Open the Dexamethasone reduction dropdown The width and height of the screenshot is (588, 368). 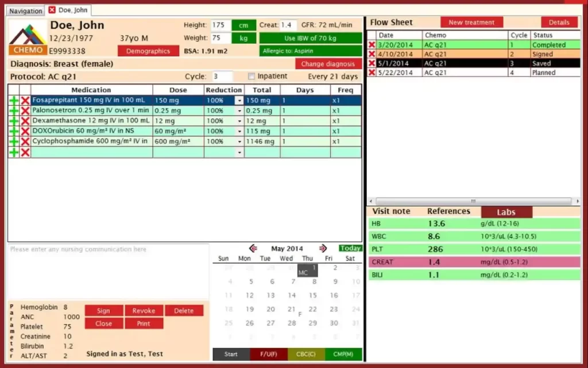click(x=240, y=121)
